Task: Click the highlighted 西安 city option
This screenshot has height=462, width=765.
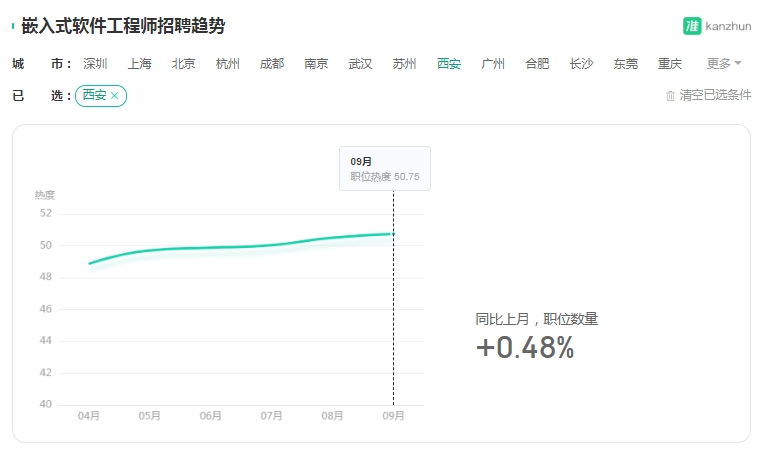Action: click(x=449, y=64)
